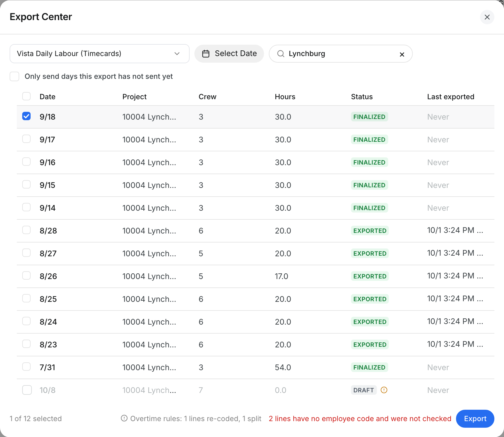Click the Last exported column header

(x=451, y=97)
